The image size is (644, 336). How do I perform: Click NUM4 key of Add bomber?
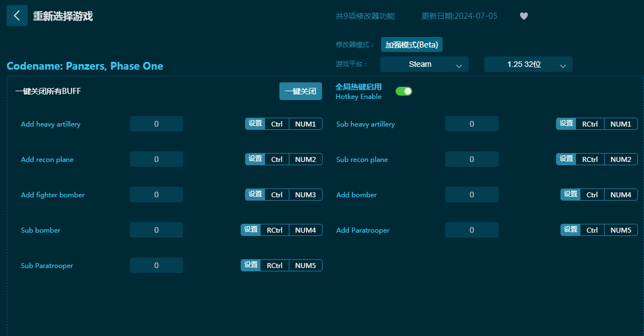621,195
